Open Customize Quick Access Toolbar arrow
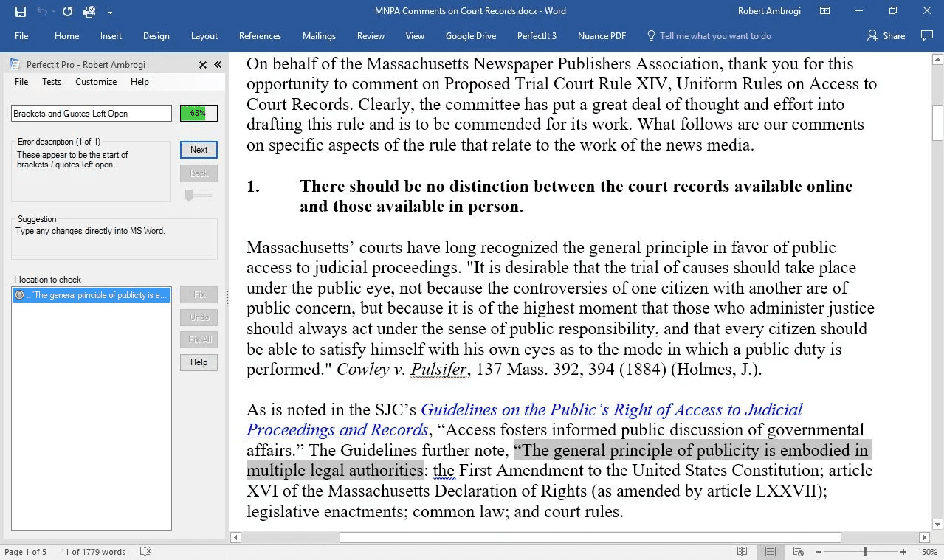The height and width of the screenshot is (560, 944). coord(110,12)
